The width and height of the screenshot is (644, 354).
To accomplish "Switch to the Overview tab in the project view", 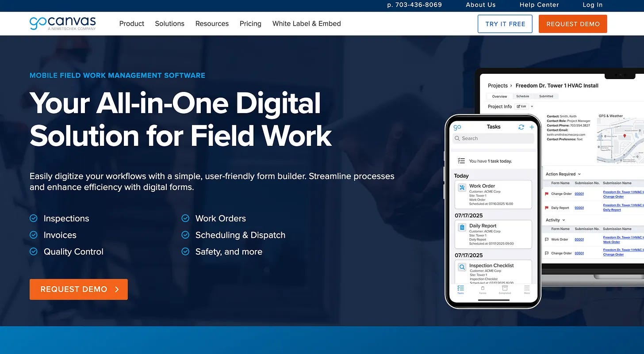I will (x=499, y=96).
